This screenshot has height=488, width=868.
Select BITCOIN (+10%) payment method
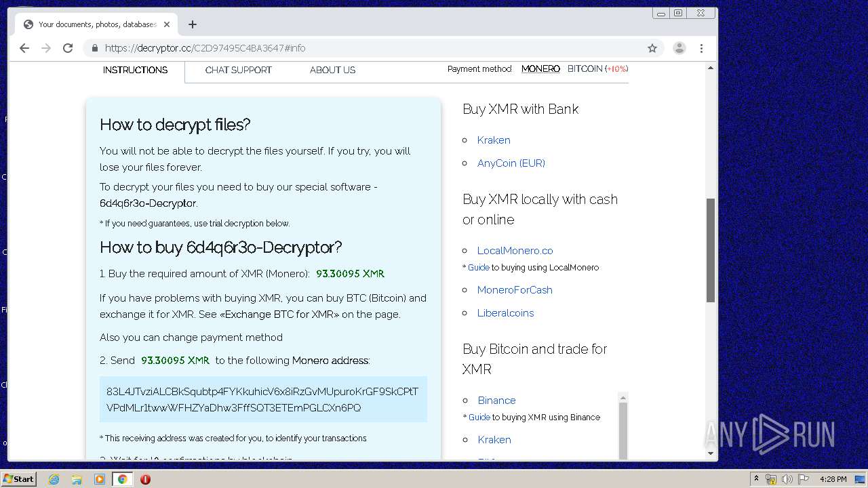point(597,68)
